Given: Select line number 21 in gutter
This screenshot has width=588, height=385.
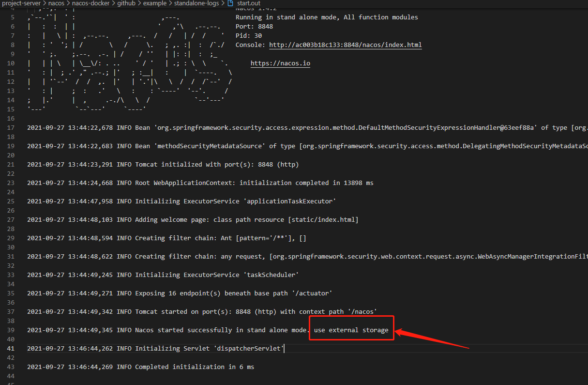Looking at the screenshot, I should click(x=11, y=165).
